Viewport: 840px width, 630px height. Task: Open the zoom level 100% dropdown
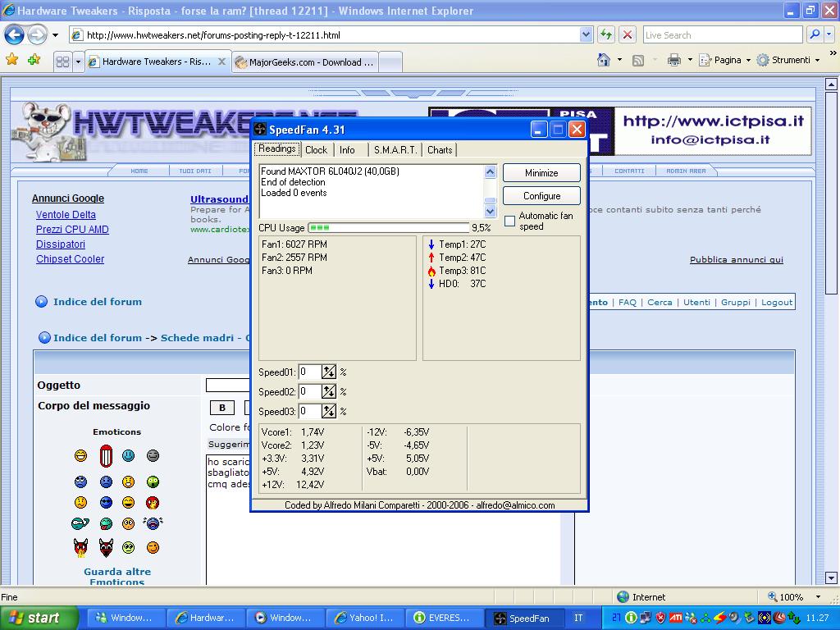(x=818, y=597)
